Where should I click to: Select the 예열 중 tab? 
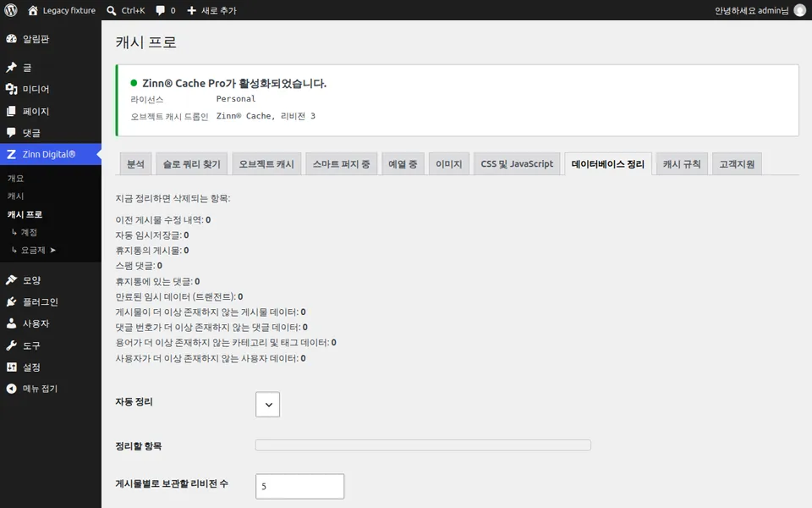(x=403, y=163)
